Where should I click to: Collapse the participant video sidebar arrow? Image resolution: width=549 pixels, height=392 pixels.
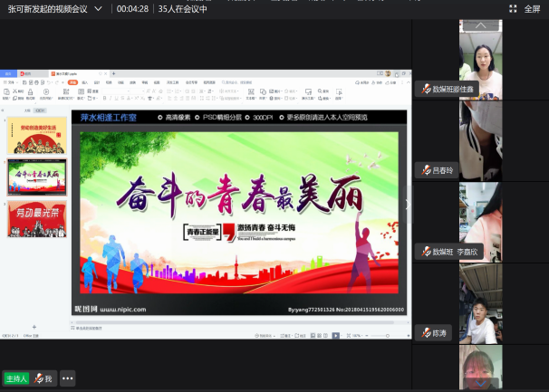[407, 205]
